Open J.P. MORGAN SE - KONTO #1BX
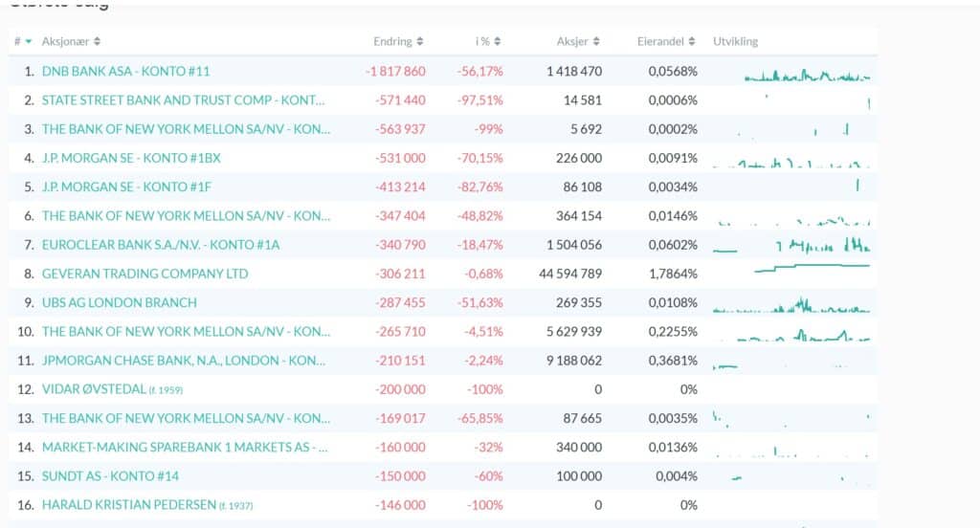 pyautogui.click(x=131, y=158)
